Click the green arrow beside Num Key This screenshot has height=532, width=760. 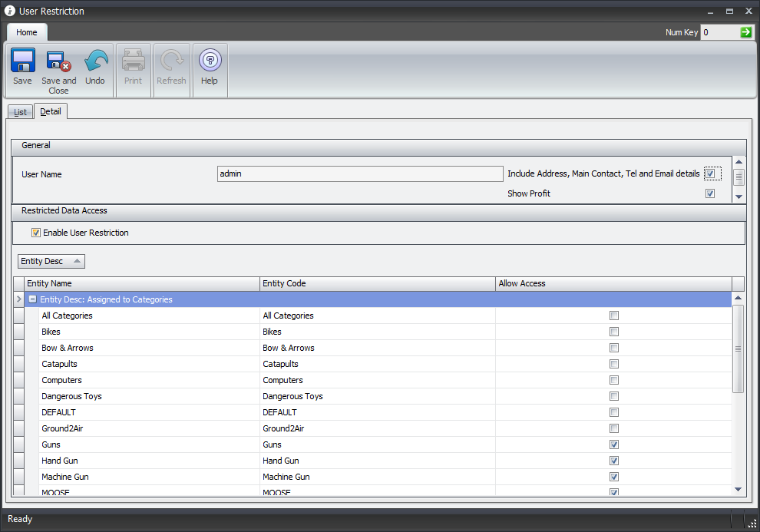coord(746,32)
